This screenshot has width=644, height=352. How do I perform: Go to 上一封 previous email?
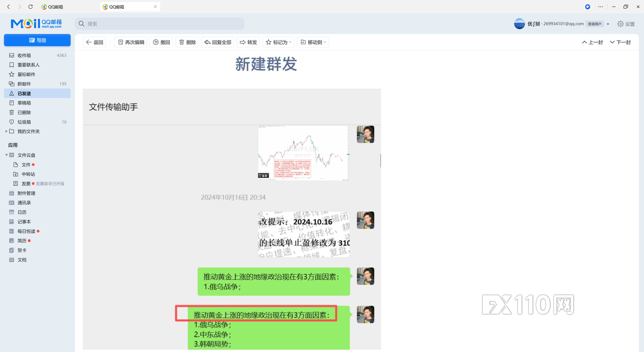coord(593,42)
